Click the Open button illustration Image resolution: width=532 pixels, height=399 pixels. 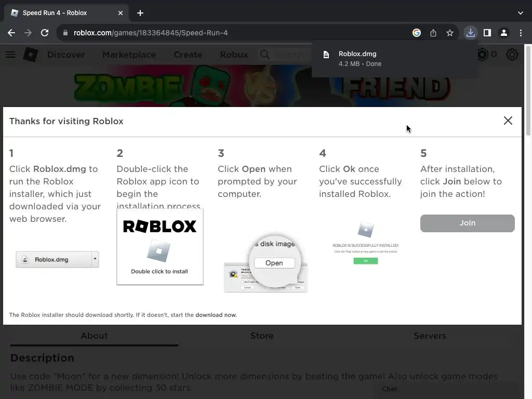(x=274, y=263)
